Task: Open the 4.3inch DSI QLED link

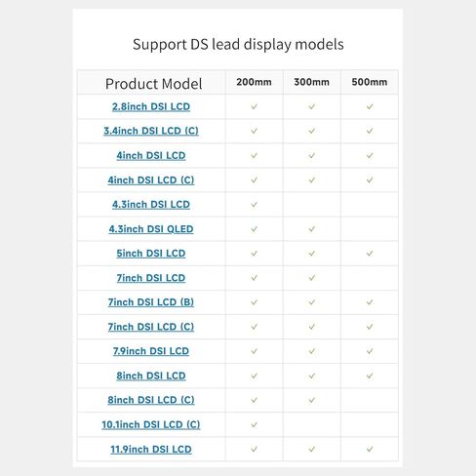Action: [x=151, y=229]
